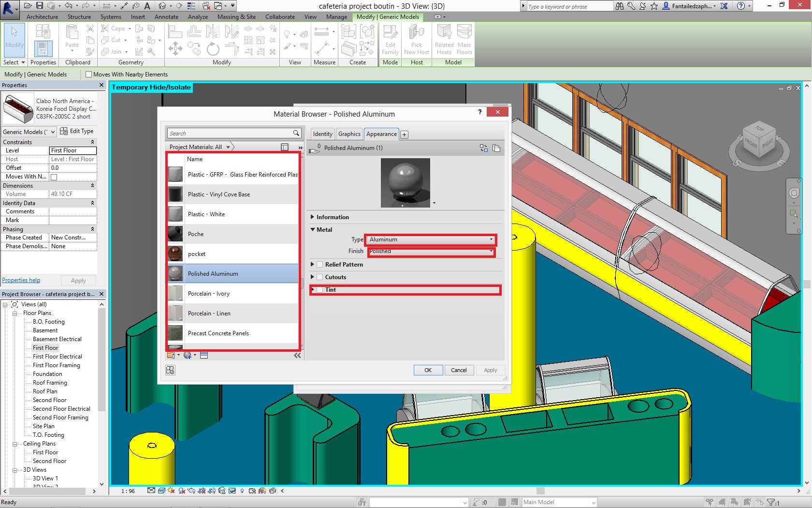Switch to the Identity tab

[322, 134]
